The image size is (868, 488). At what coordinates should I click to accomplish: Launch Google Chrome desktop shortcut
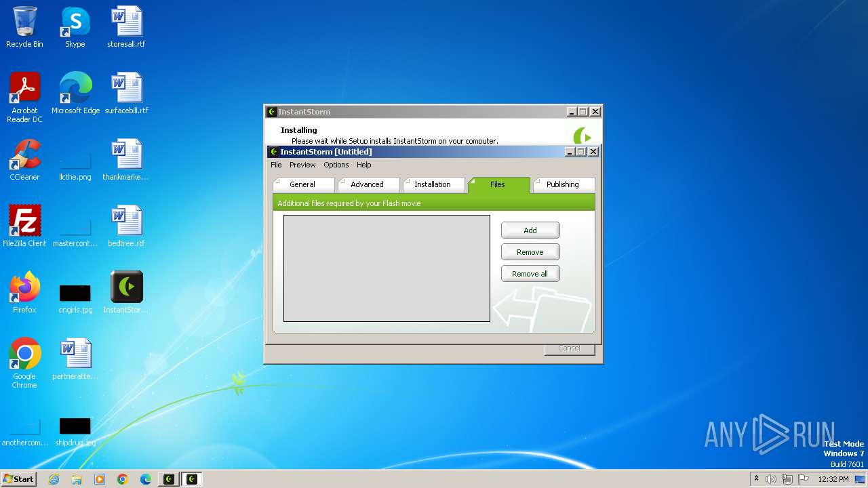point(24,363)
